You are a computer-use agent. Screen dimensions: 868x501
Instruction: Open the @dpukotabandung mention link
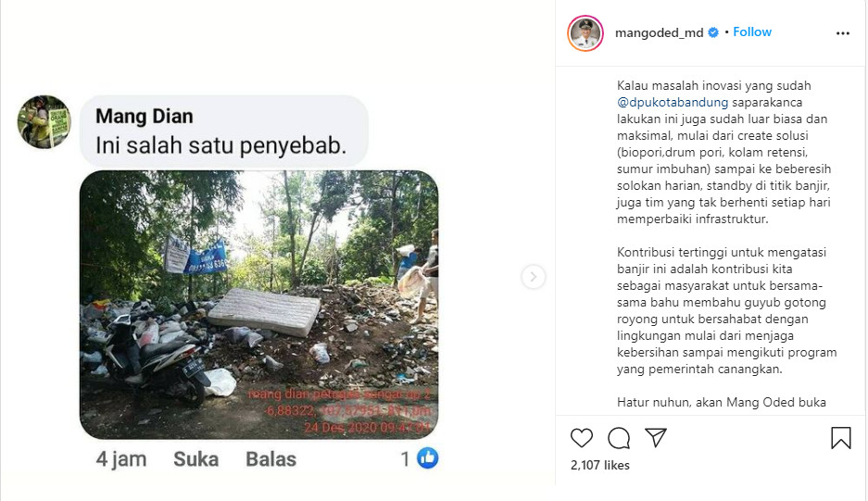pyautogui.click(x=673, y=103)
